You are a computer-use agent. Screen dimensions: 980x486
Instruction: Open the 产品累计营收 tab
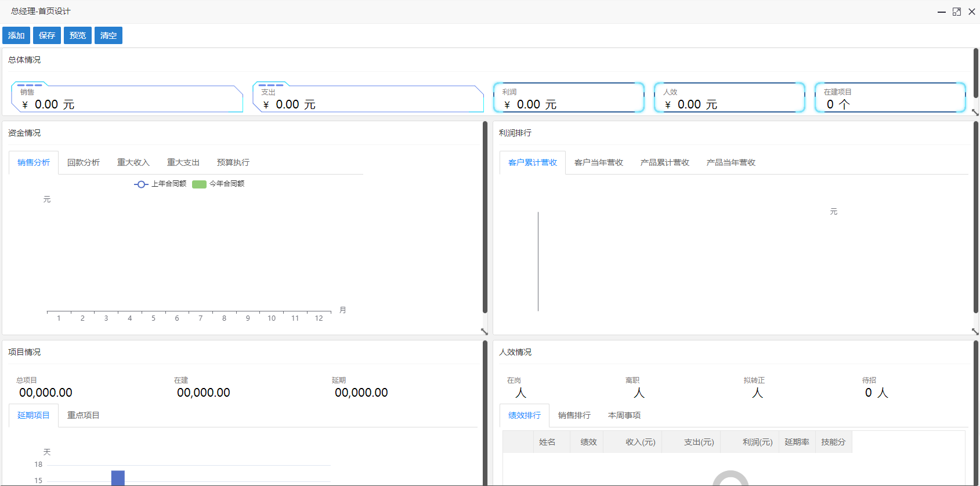click(665, 162)
